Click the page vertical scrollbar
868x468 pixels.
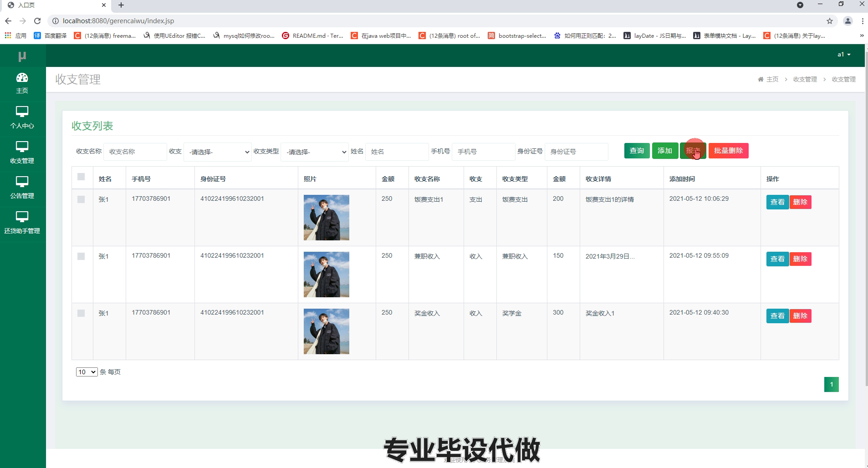[x=866, y=219]
